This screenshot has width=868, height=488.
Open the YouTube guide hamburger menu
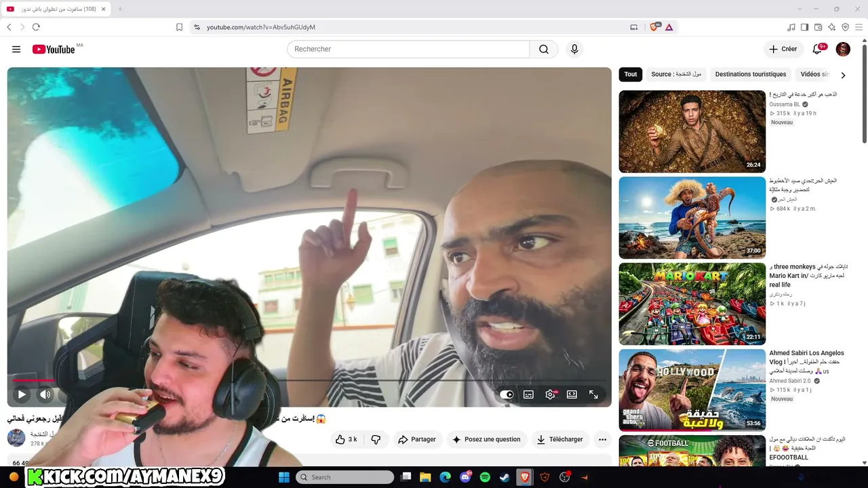16,49
